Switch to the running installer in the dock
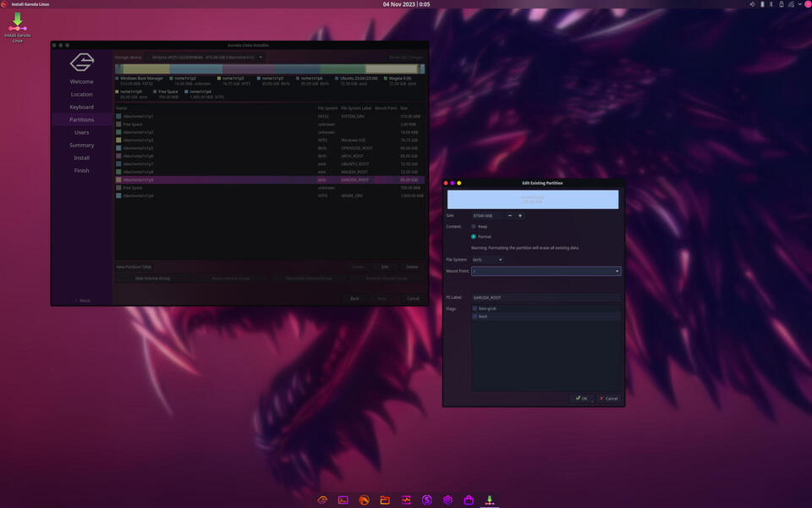Viewport: 812px width, 508px height. 490,500
